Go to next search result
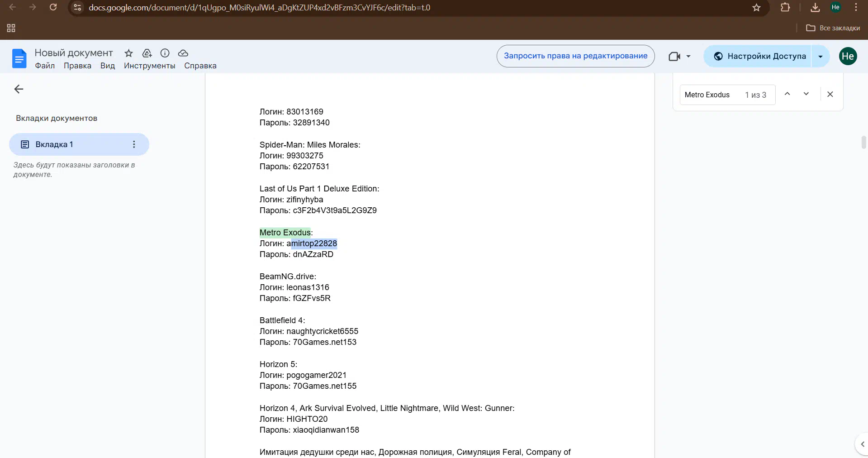Viewport: 868px width, 458px height. pos(806,94)
